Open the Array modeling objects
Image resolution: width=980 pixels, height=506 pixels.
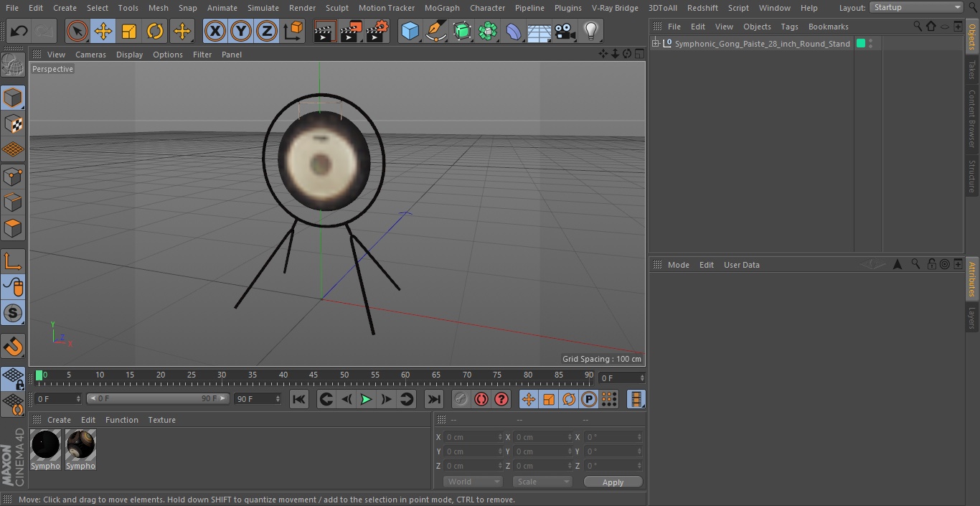pyautogui.click(x=488, y=31)
